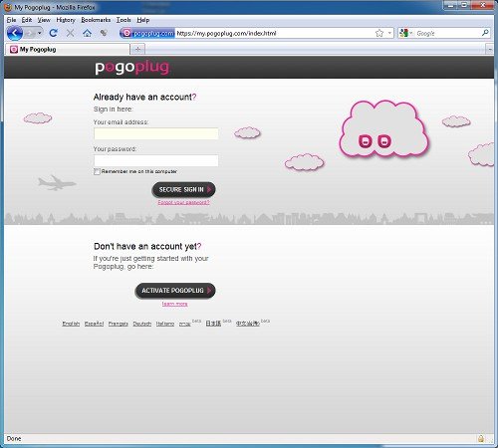Open the Tools menu
The image size is (498, 448).
click(124, 20)
